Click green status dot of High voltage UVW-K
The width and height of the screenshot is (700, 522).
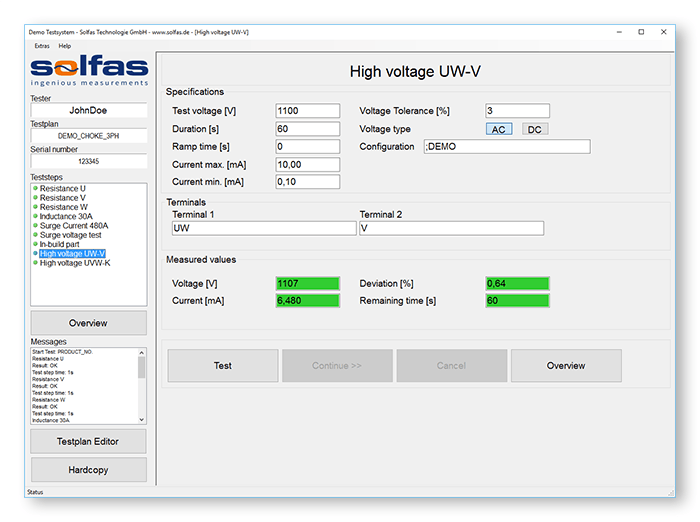tap(35, 263)
